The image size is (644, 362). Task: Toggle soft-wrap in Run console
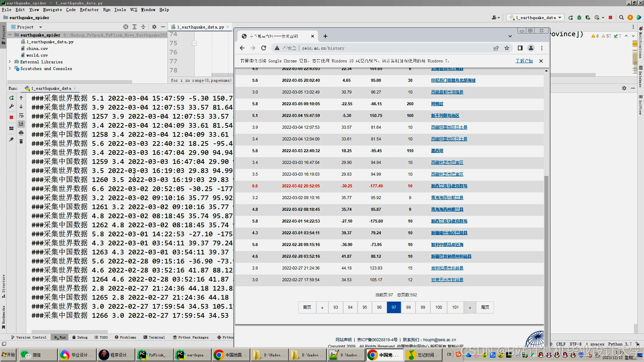point(21,116)
